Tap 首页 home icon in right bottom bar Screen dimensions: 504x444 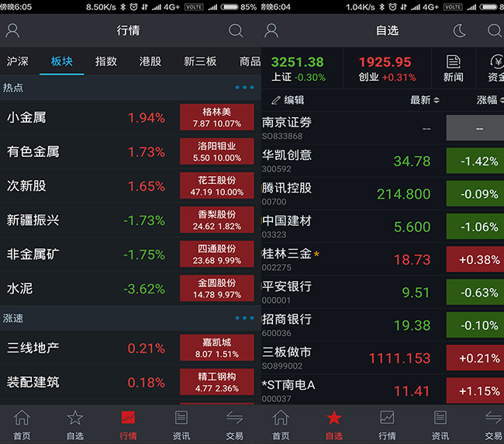click(281, 418)
